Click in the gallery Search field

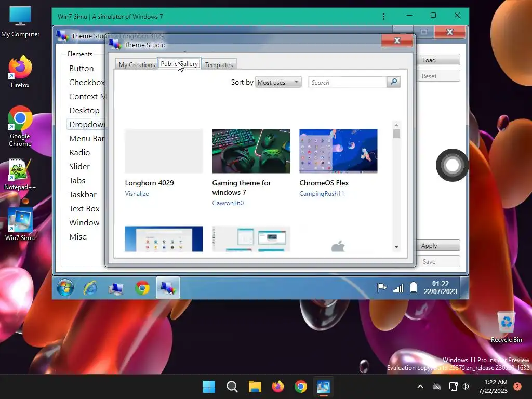(x=348, y=82)
